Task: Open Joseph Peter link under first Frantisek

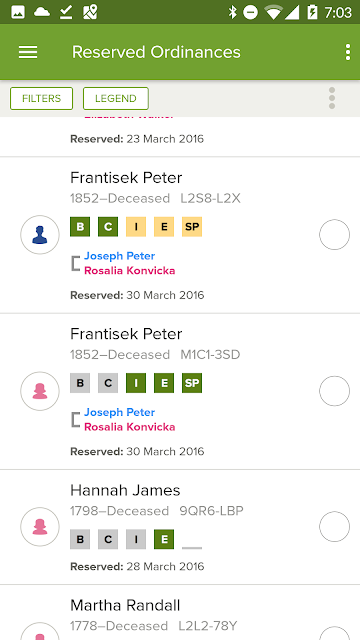Action: click(x=120, y=256)
